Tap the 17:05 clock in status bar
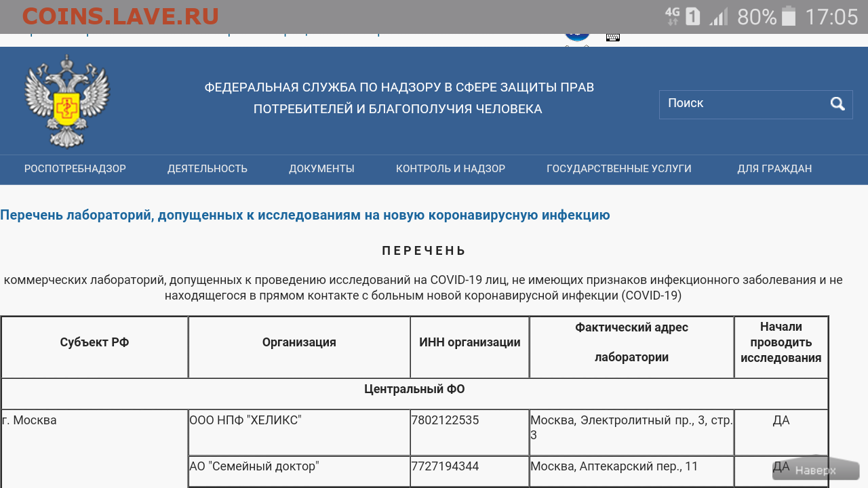868x488 pixels. coord(831,16)
